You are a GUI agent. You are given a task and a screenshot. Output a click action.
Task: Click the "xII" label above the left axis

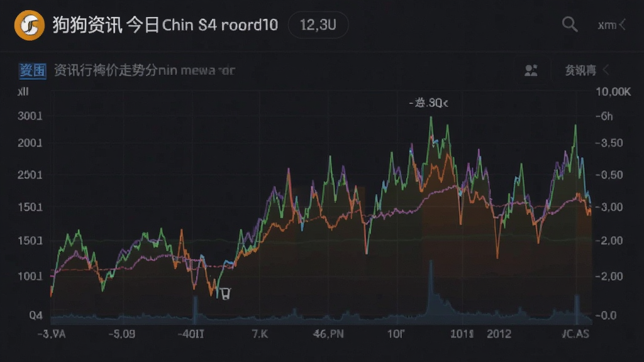tap(23, 92)
